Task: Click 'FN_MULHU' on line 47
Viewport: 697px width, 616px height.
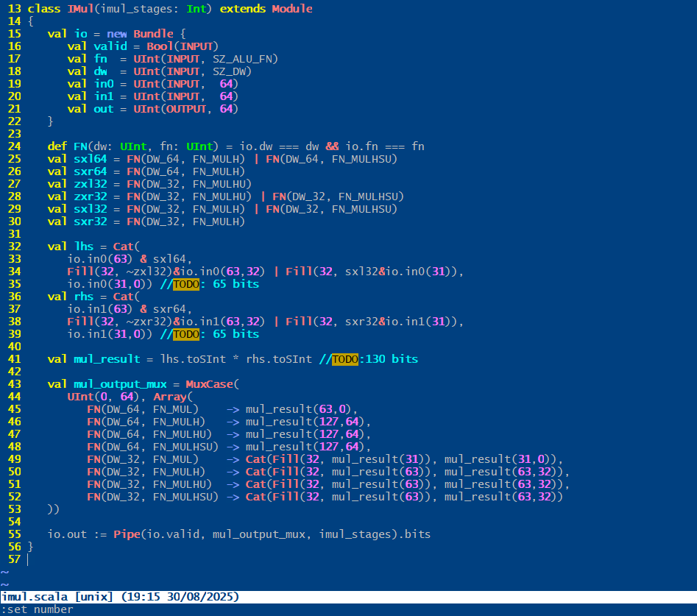Action: (x=180, y=433)
